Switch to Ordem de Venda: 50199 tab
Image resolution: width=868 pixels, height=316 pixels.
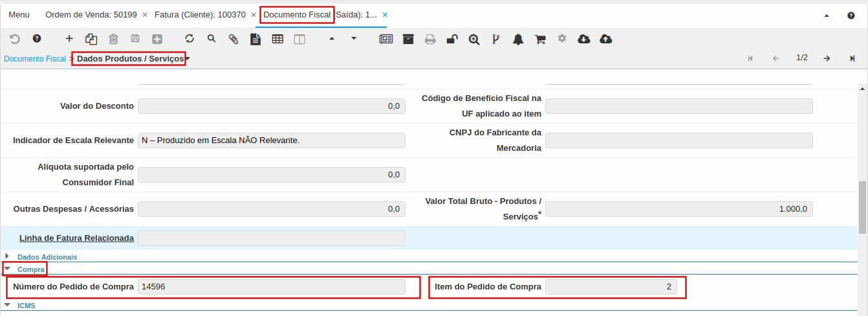tap(91, 14)
